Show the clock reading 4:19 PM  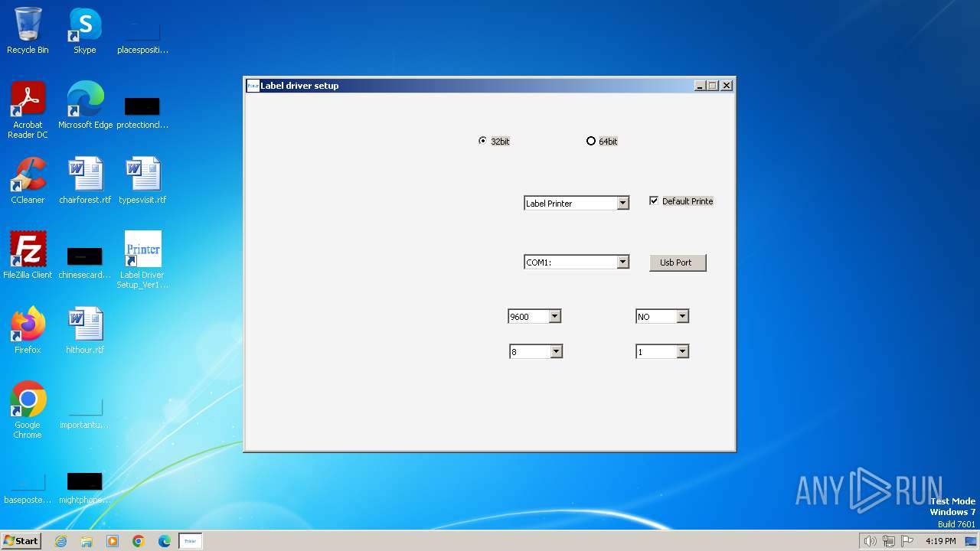point(940,541)
